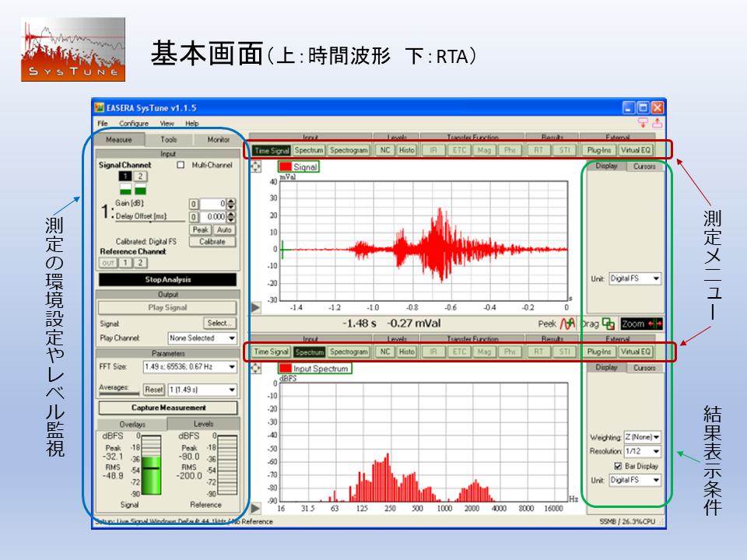Click the pan arrows icon above the upper graph

[256, 166]
